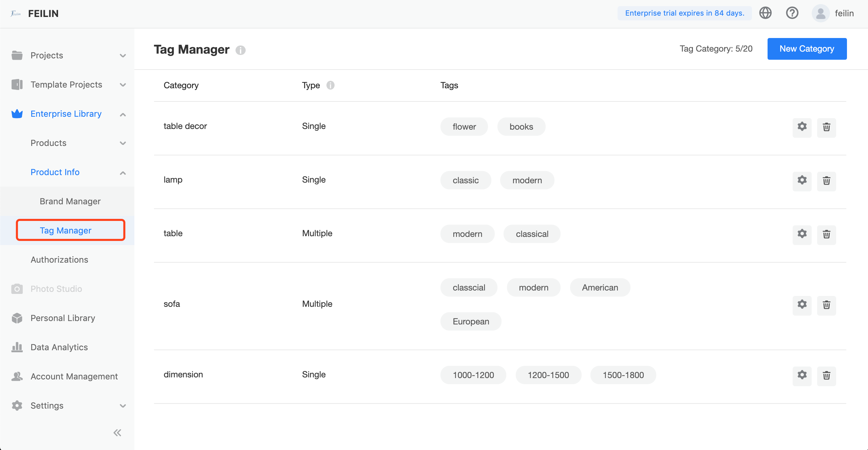868x450 pixels.
Task: Open Brand Manager menu item
Action: 70,201
